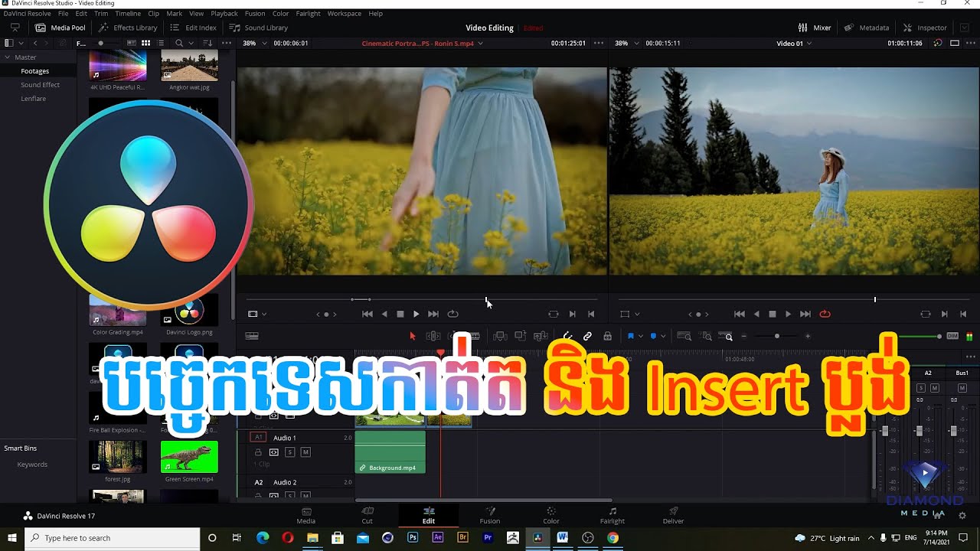Adjust the media pool thumbnail size slider
Screen dimensions: 980x551
(x=100, y=44)
